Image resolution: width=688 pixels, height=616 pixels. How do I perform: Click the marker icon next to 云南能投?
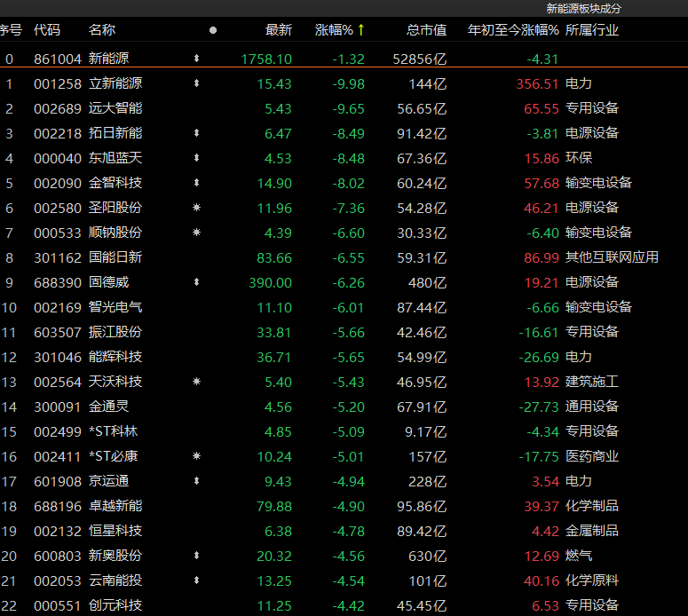point(196,580)
